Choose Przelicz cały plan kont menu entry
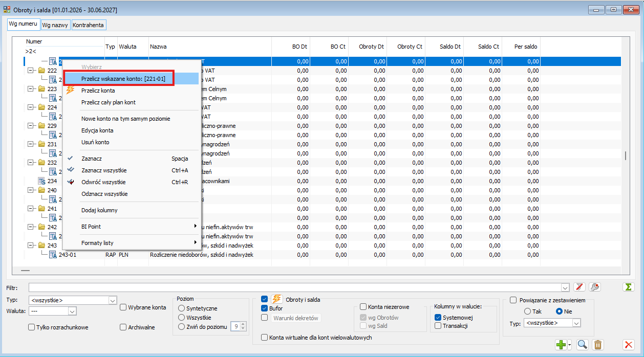This screenshot has height=357, width=644. point(109,102)
